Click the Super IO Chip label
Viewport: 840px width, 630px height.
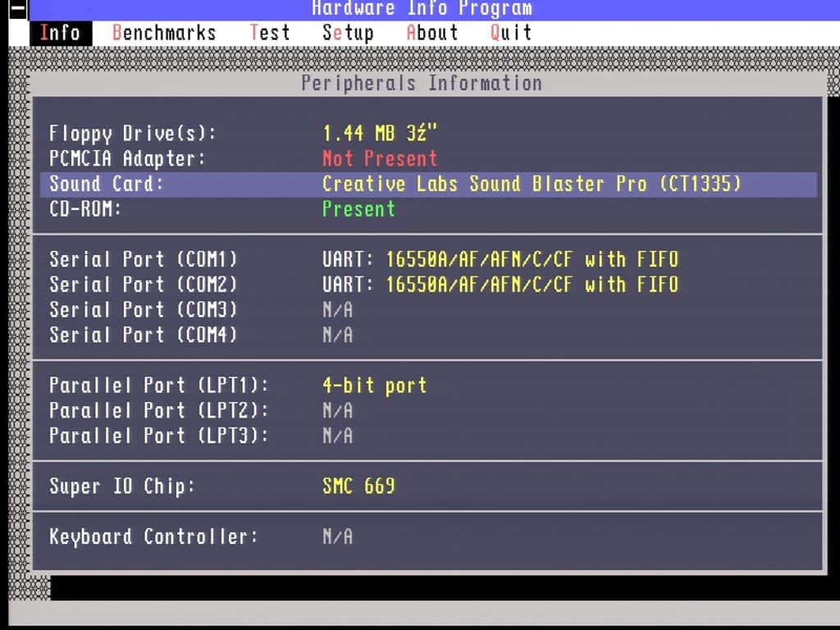(122, 486)
